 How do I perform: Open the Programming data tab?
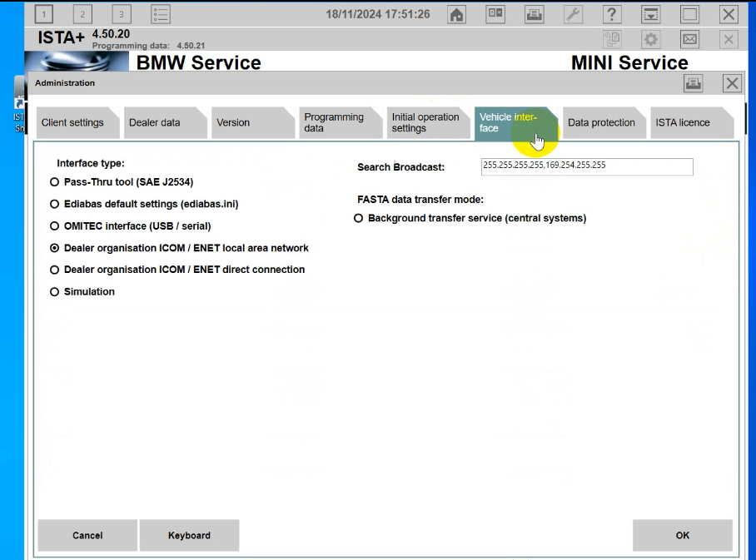[340, 123]
